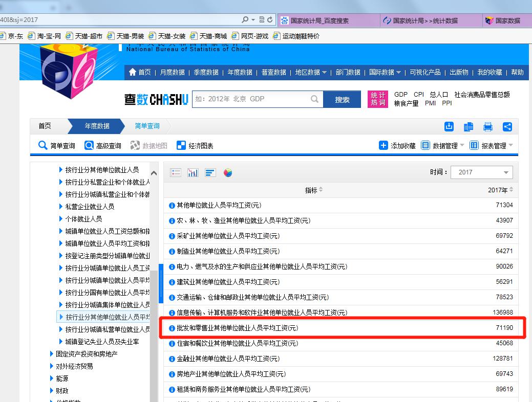Open 季度数据 in the navigation bar
Viewport: 532px width, 402px height.
[206, 72]
